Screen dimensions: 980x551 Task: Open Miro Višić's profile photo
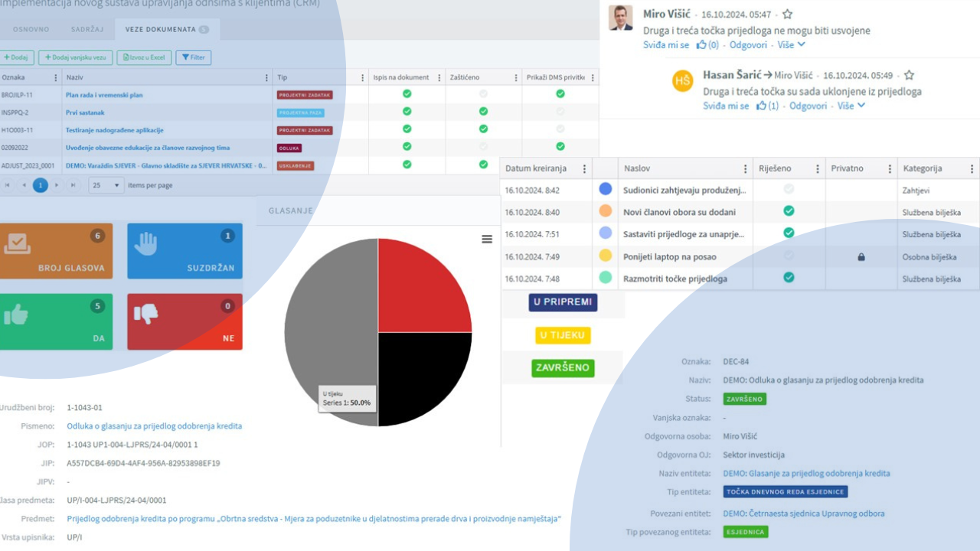click(x=621, y=18)
